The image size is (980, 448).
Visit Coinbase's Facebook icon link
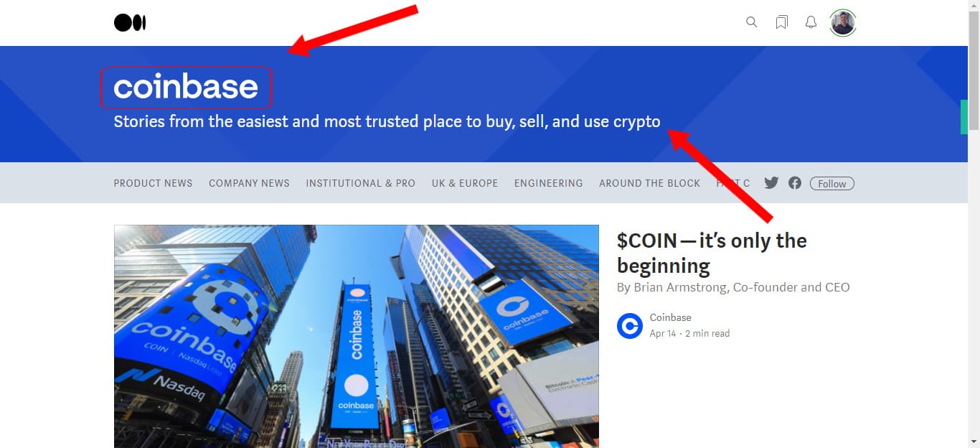pos(795,182)
